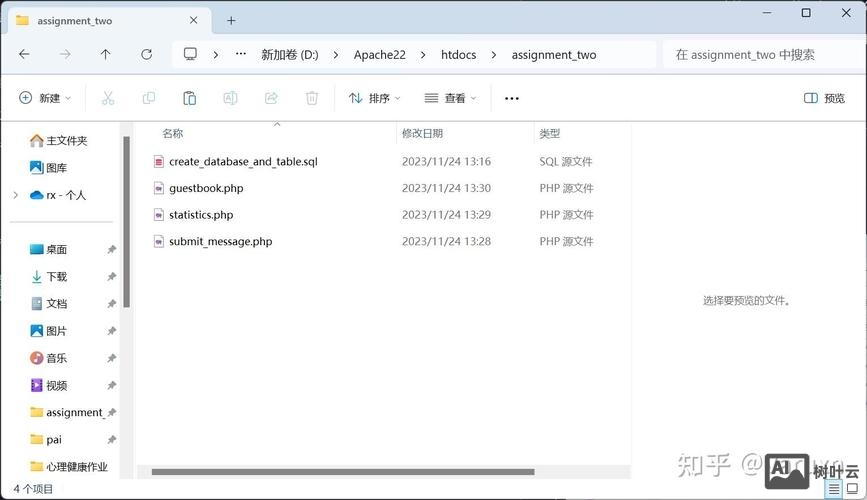Open 主文件夹 (Home) in sidebar
The width and height of the screenshot is (867, 500).
(59, 140)
